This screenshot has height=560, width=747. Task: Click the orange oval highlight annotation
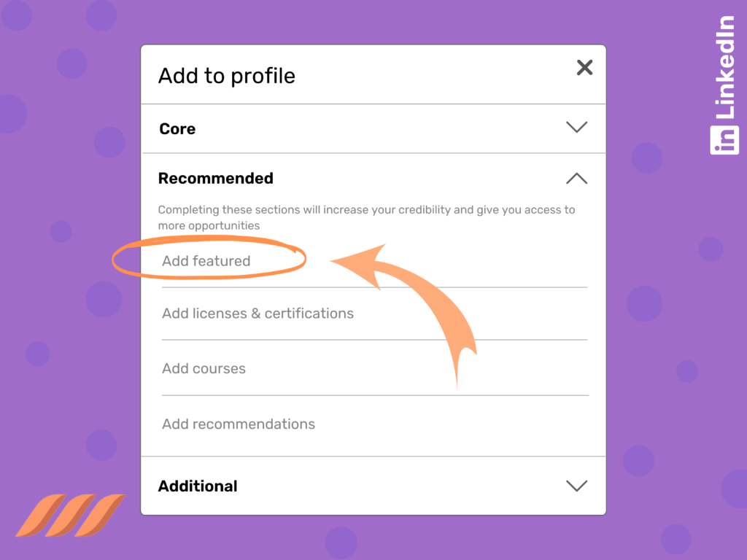click(x=208, y=259)
